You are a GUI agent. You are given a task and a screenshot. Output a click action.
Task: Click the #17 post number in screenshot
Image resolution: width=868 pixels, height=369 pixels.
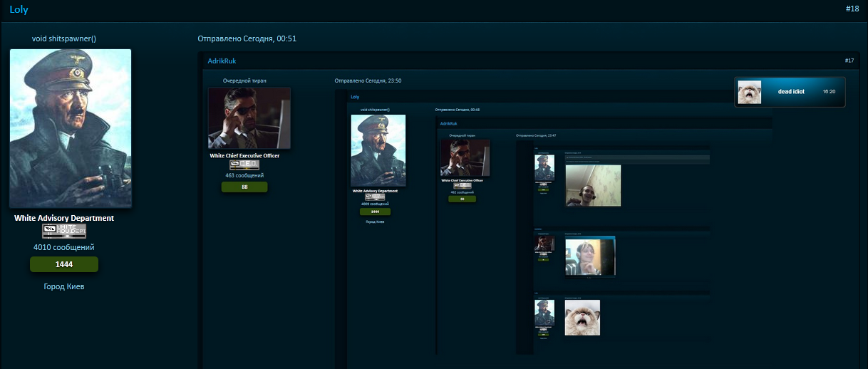(849, 61)
